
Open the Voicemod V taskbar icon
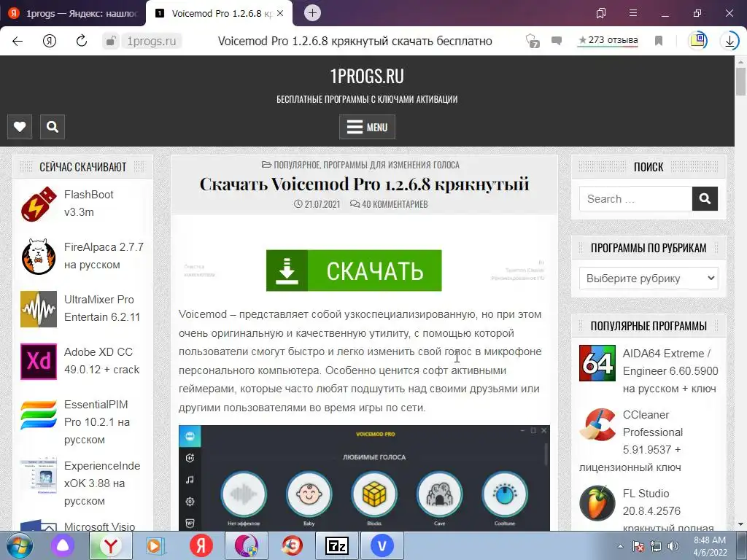[x=382, y=545]
